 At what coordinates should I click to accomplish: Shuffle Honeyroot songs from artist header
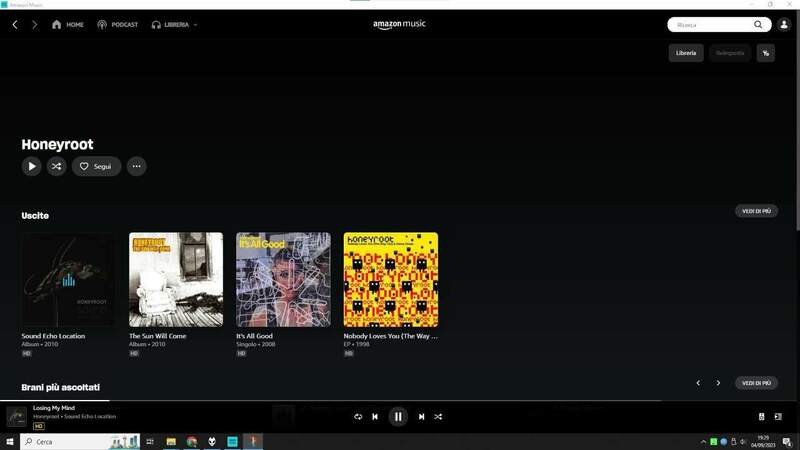(x=57, y=167)
